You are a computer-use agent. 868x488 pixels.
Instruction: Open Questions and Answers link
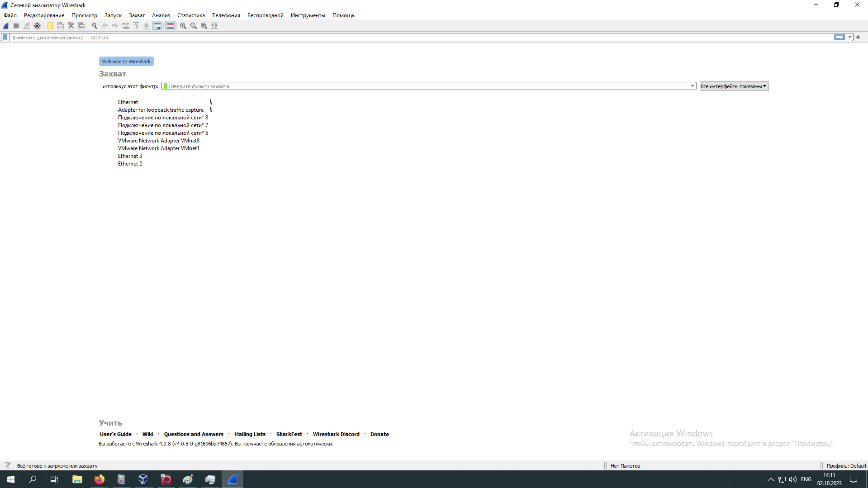pos(194,434)
